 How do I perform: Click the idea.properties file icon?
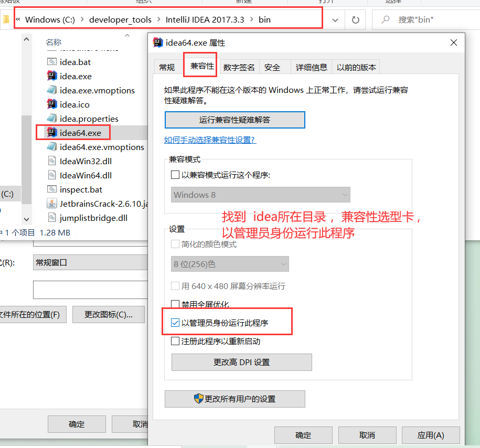52,118
